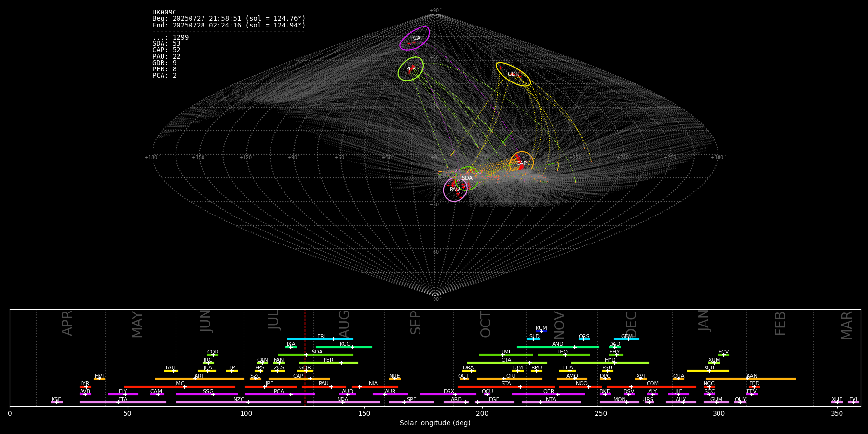Click the ERI shower bar in timeline
The image size is (868, 434).
[320, 339]
